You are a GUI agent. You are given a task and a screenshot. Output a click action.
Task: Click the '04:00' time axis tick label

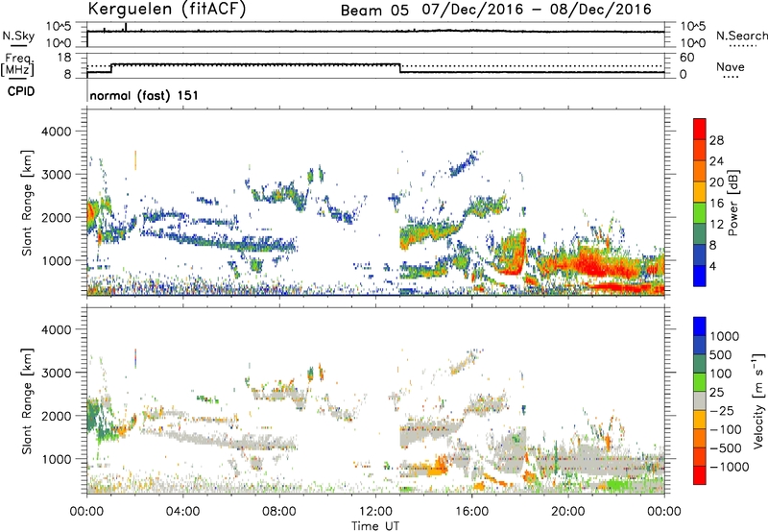pyautogui.click(x=182, y=512)
